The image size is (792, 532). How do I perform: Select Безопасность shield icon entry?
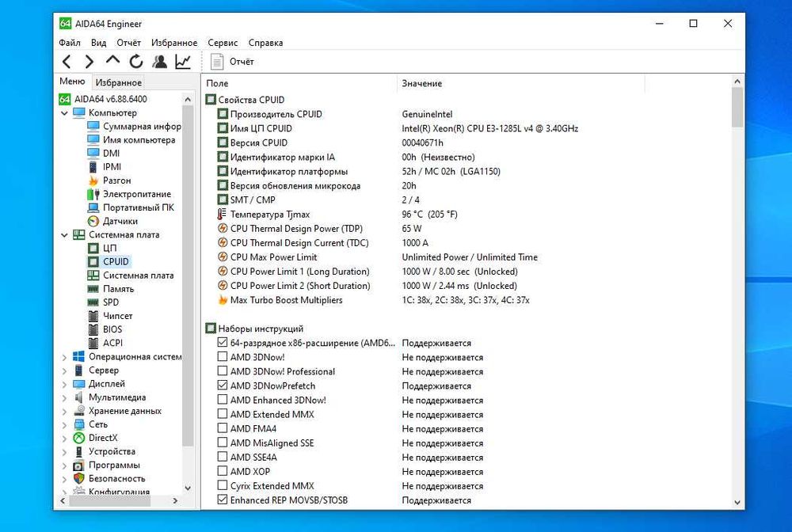78,478
